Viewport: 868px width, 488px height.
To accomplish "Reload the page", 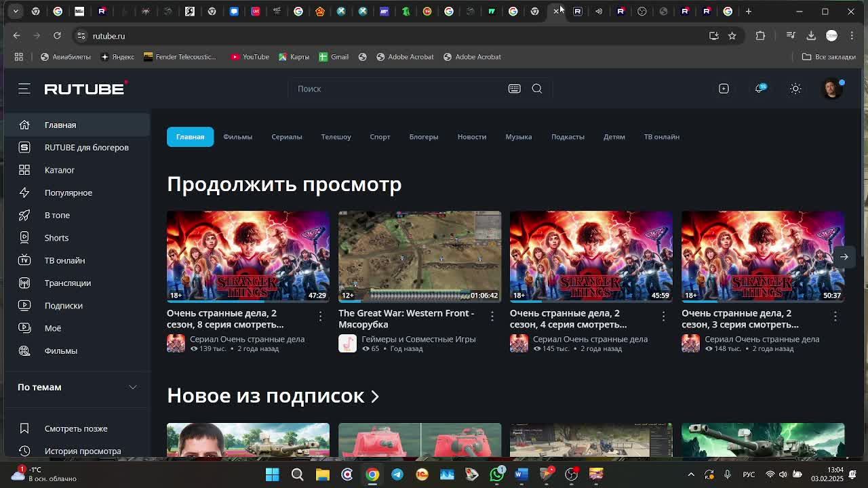I will click(x=57, y=36).
